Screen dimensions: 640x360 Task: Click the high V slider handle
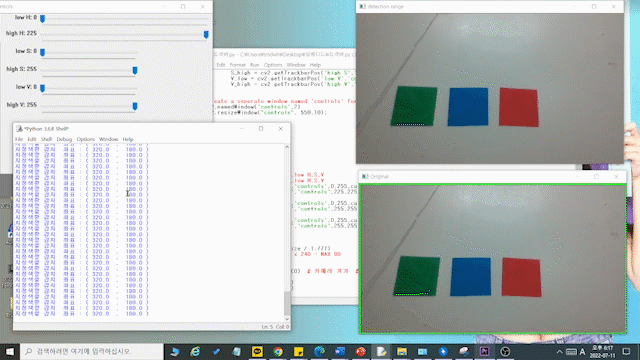(x=135, y=106)
